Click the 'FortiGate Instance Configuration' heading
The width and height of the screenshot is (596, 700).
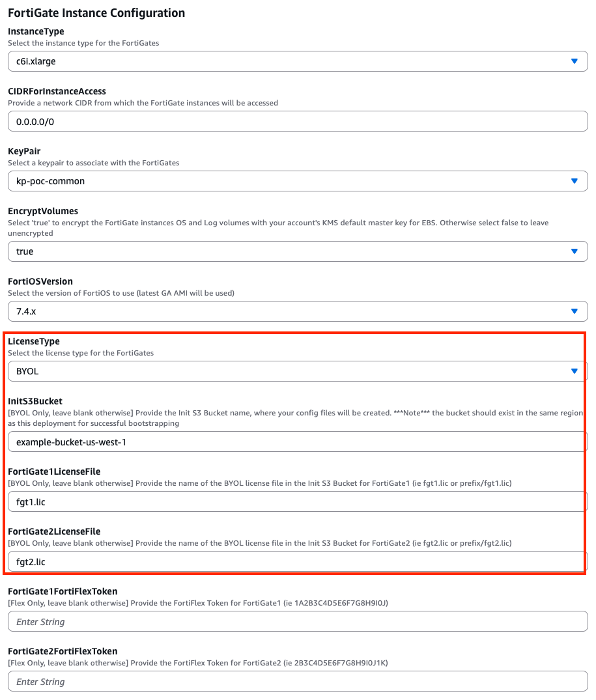(x=96, y=13)
